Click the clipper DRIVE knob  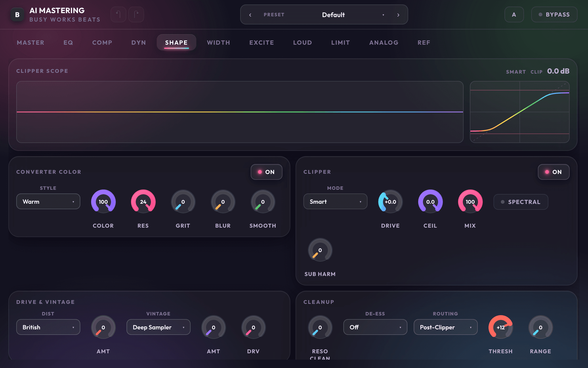390,202
